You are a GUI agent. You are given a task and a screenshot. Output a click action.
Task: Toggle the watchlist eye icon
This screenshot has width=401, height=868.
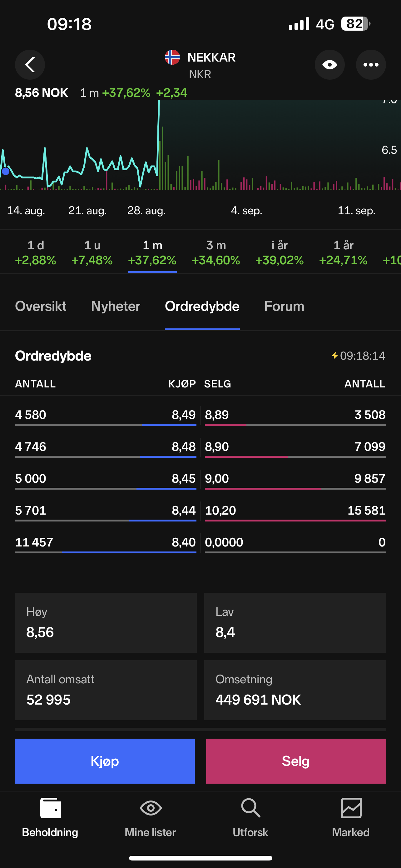click(329, 65)
